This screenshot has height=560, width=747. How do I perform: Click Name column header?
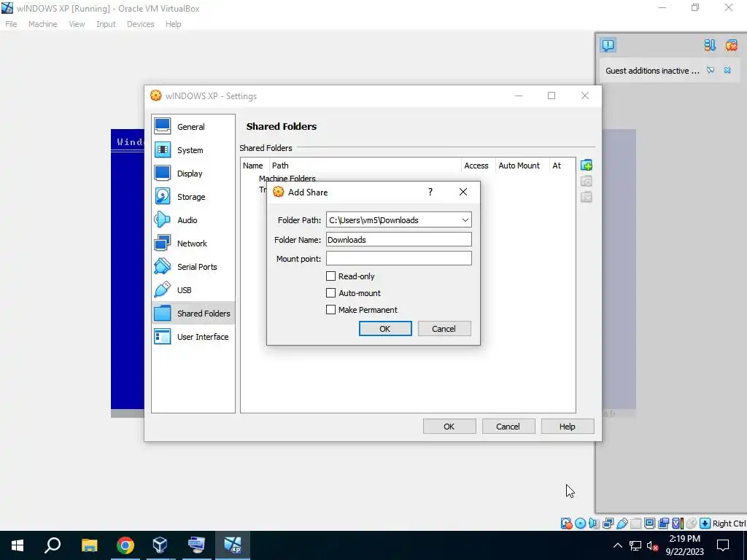tap(253, 166)
